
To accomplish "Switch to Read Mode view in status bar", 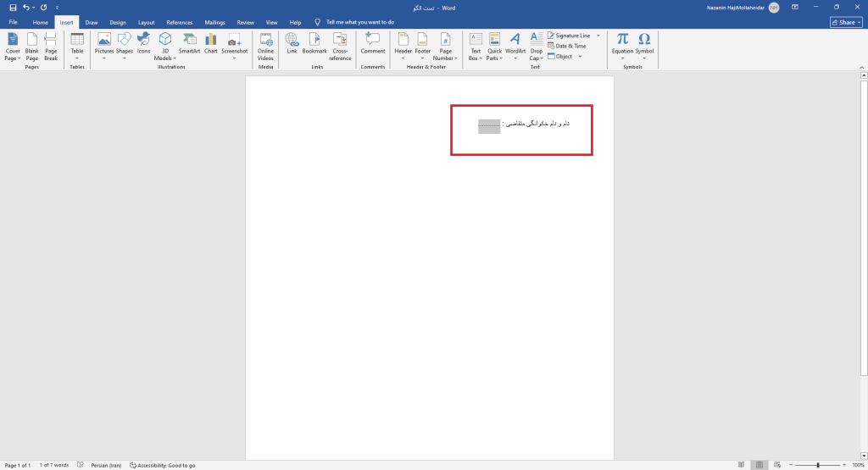I will pyautogui.click(x=741, y=465).
